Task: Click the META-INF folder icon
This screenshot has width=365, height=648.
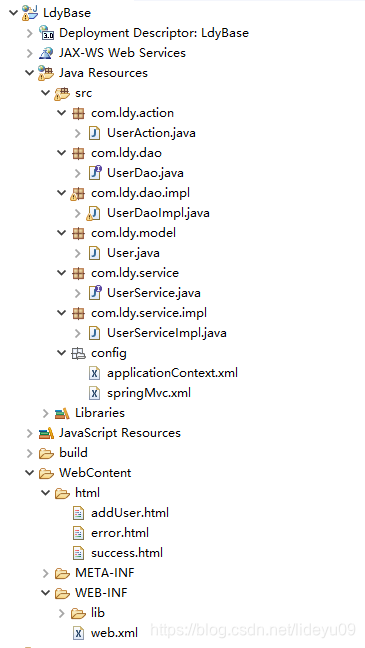Action: coord(62,573)
